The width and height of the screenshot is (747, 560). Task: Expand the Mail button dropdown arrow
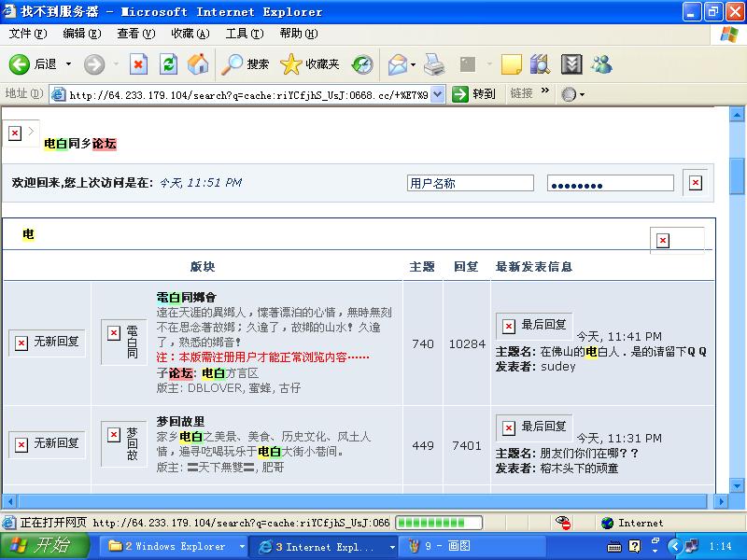(x=414, y=64)
